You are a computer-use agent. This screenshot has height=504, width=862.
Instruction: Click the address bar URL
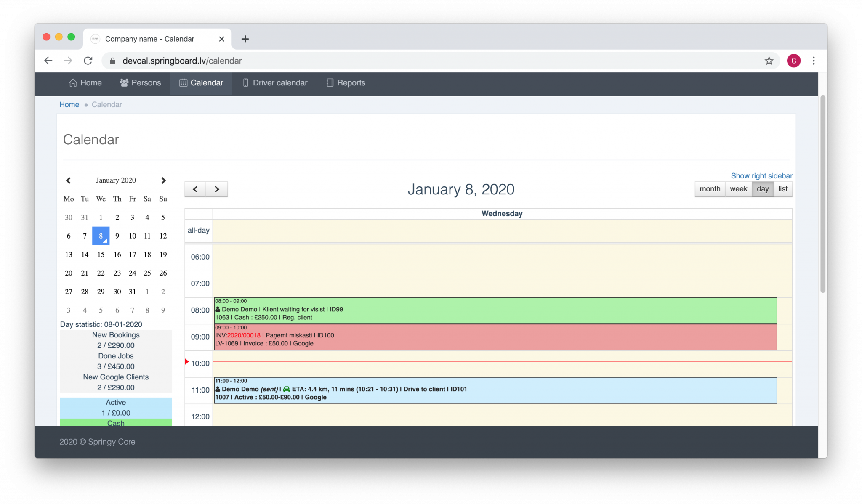[182, 61]
